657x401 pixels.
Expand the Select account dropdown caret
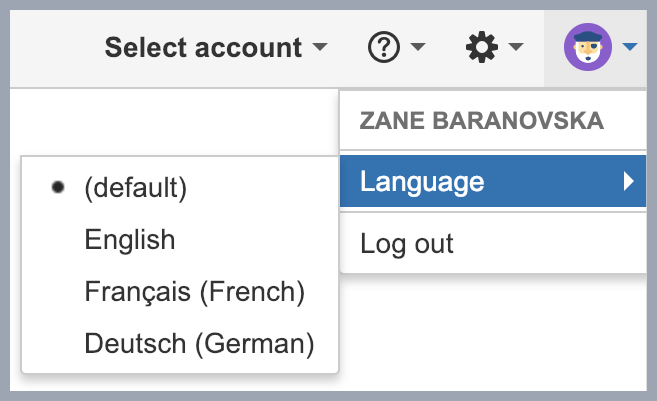tap(320, 47)
